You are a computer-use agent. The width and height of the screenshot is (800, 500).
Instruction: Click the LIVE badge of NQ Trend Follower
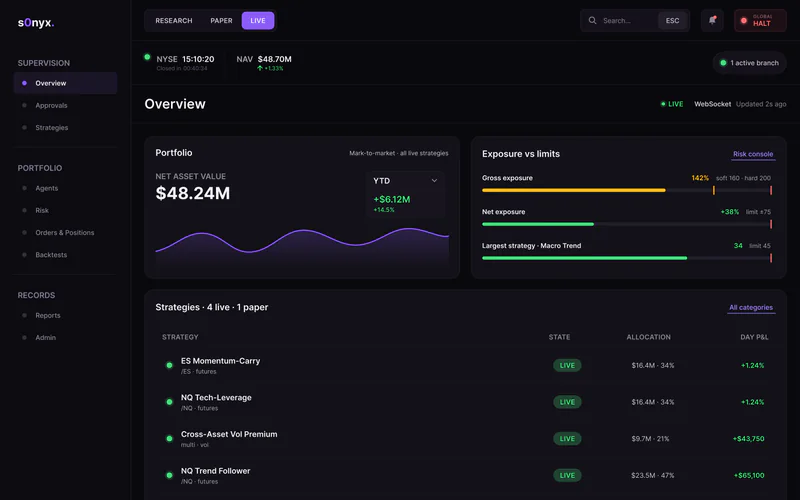click(x=567, y=476)
